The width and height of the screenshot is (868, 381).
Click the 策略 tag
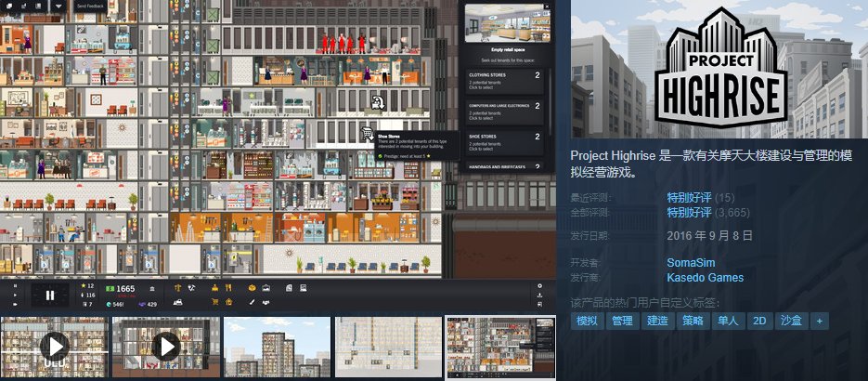point(693,321)
